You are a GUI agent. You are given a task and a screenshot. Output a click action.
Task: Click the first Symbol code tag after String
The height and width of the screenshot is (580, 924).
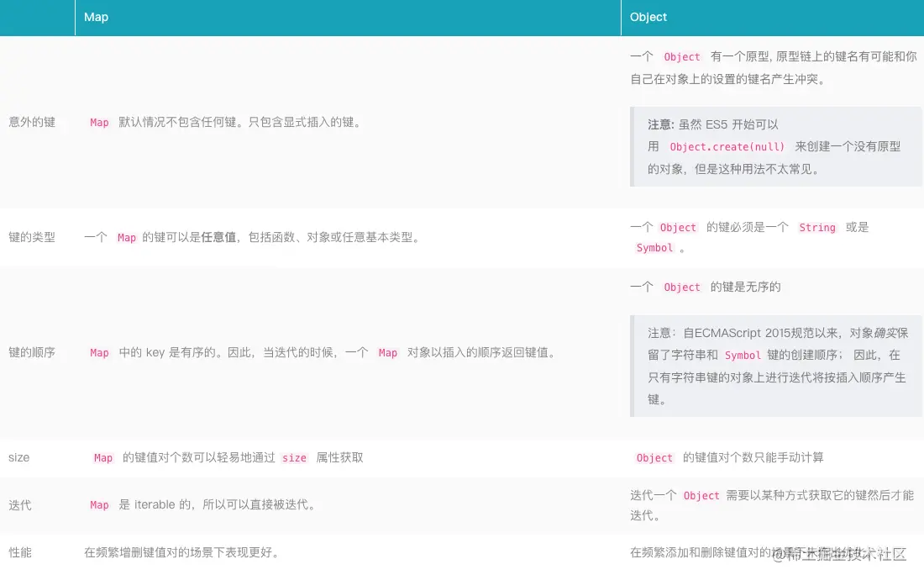[x=654, y=248]
